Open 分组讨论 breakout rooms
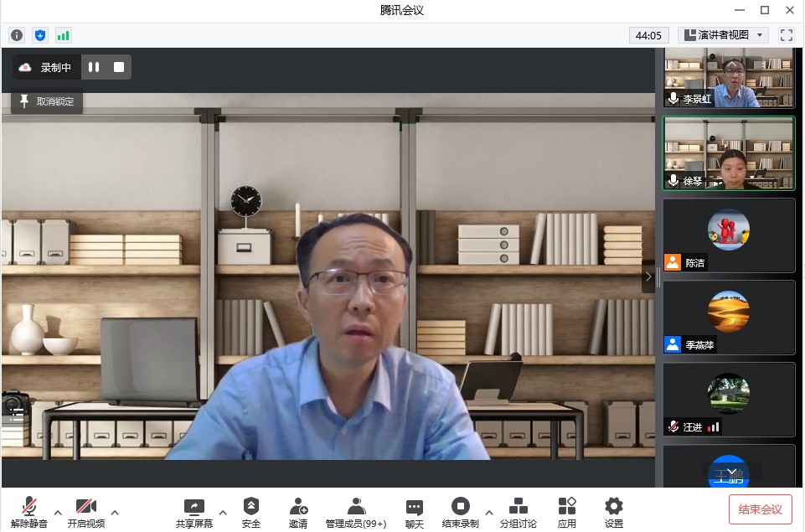The image size is (805, 532). tap(518, 511)
